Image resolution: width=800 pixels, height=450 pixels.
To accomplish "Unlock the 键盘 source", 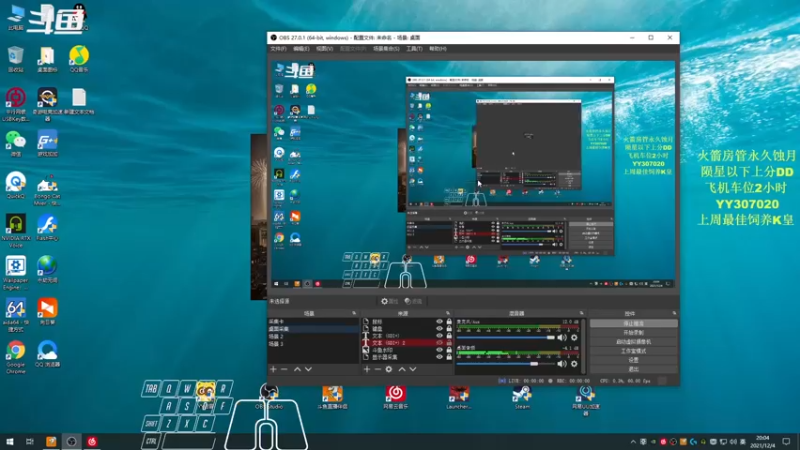I will [449, 329].
